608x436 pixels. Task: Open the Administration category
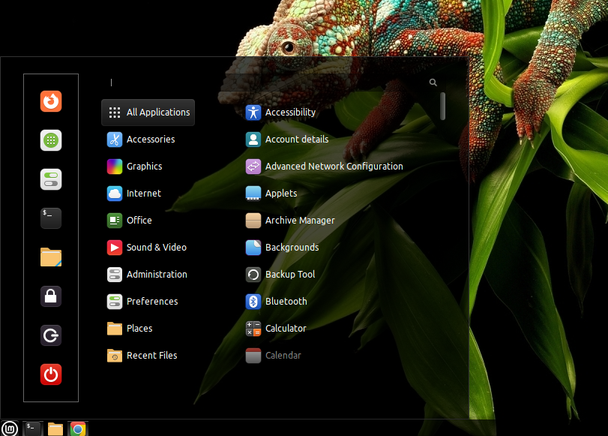click(148, 274)
